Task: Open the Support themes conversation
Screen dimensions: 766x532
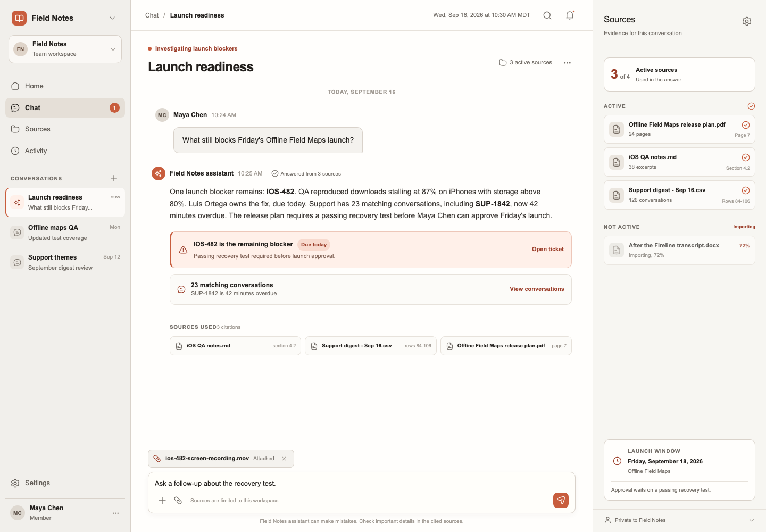Action: coord(65,262)
